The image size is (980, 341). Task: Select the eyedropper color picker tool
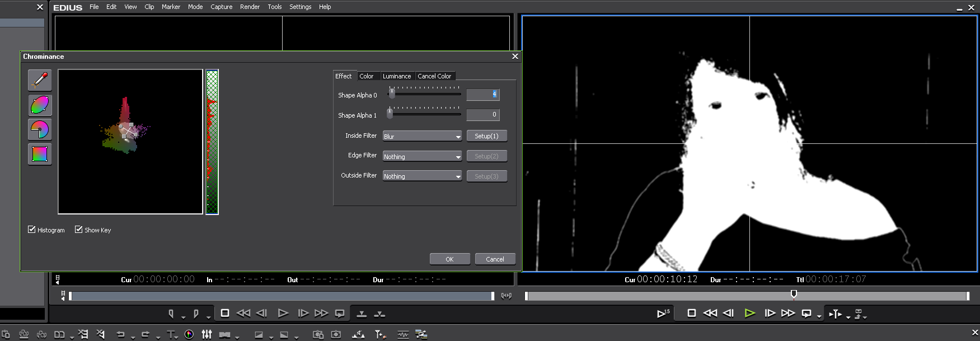click(40, 80)
